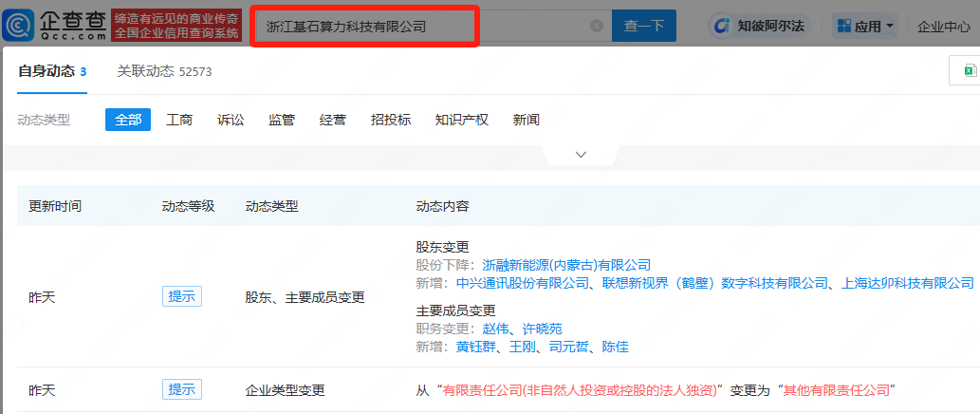Open 黄钰群 person link
Screen dimensions: 980x414
(475, 348)
